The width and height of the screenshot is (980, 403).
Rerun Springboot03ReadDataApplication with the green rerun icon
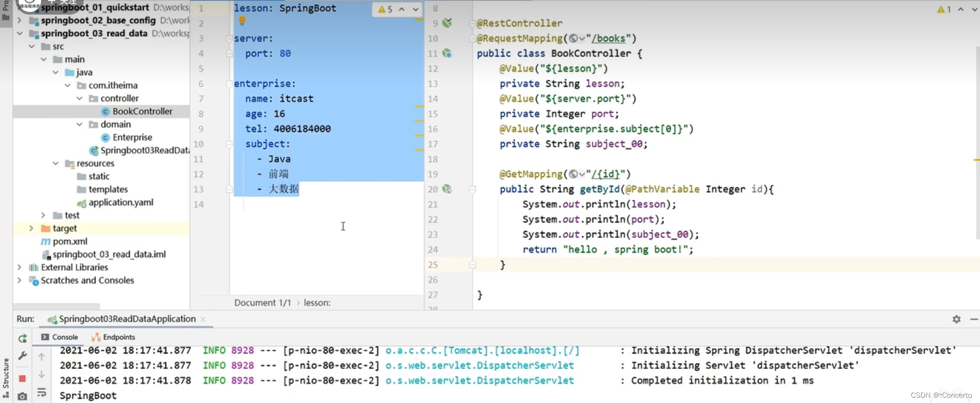point(22,339)
